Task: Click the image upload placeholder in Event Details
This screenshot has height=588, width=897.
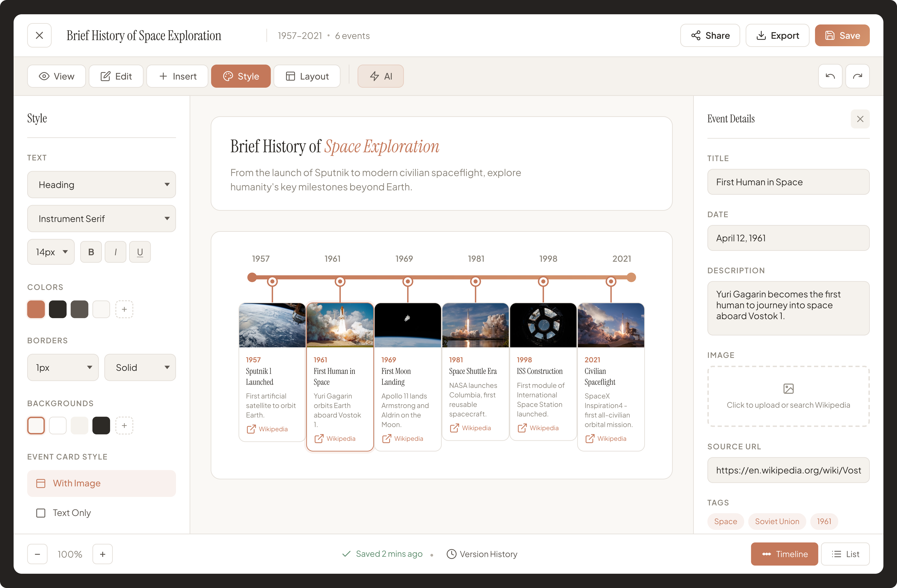Action: (788, 397)
